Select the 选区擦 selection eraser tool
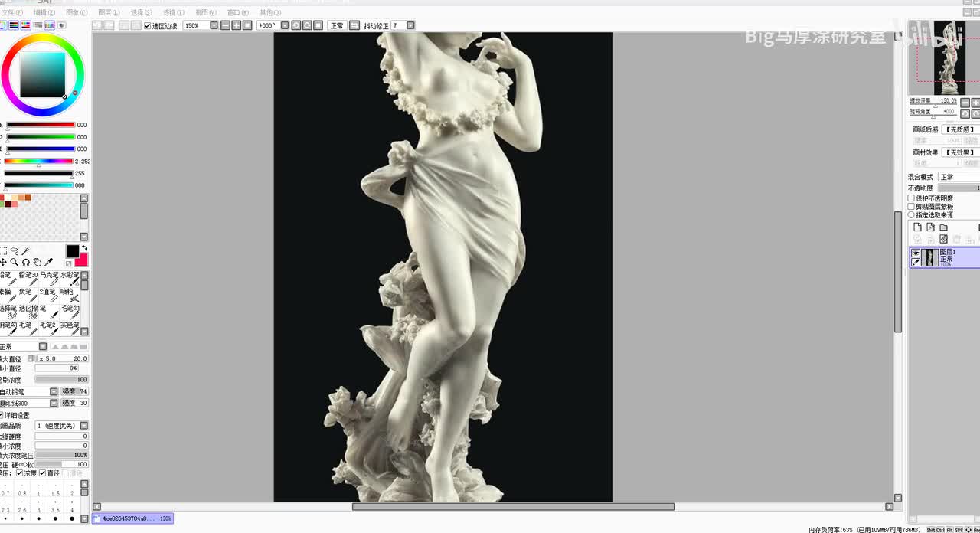The image size is (980, 533). [28, 312]
